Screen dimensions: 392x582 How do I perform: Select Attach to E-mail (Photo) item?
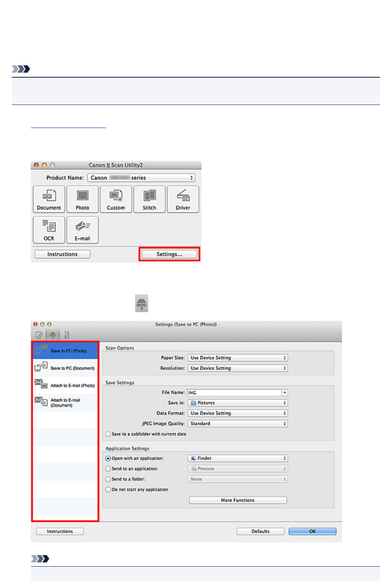click(65, 385)
